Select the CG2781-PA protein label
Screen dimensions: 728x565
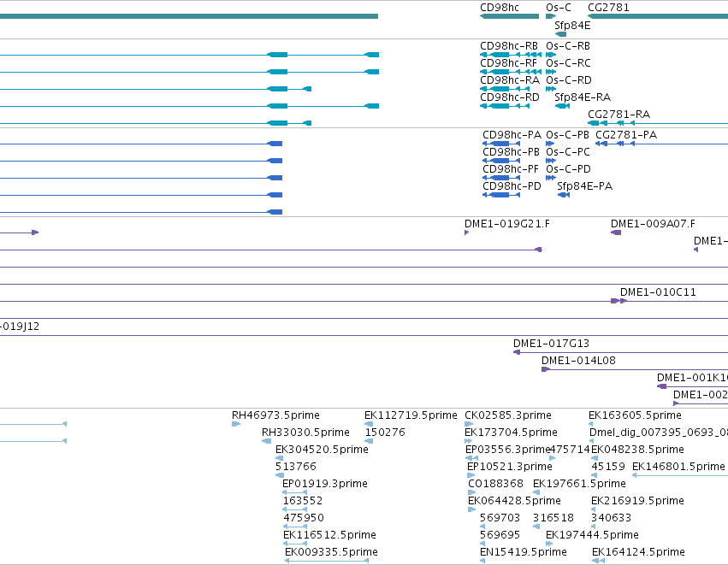[x=626, y=135]
